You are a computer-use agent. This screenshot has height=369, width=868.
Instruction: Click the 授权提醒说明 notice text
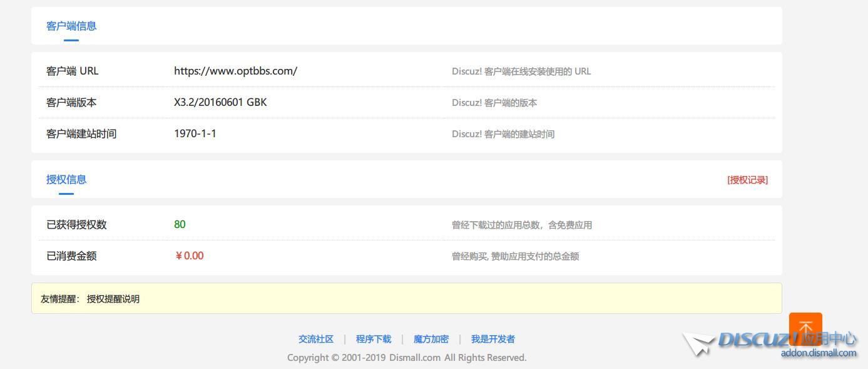[113, 299]
